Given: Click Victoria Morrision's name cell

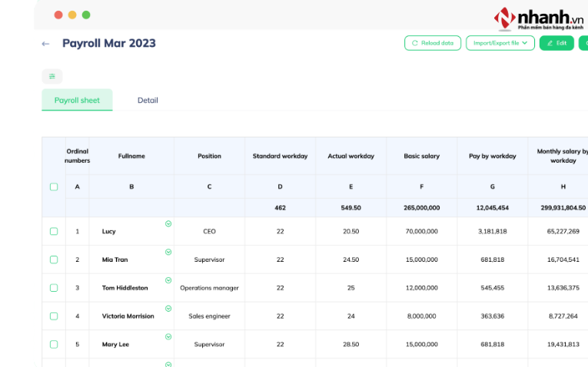Looking at the screenshot, I should click(x=128, y=316).
